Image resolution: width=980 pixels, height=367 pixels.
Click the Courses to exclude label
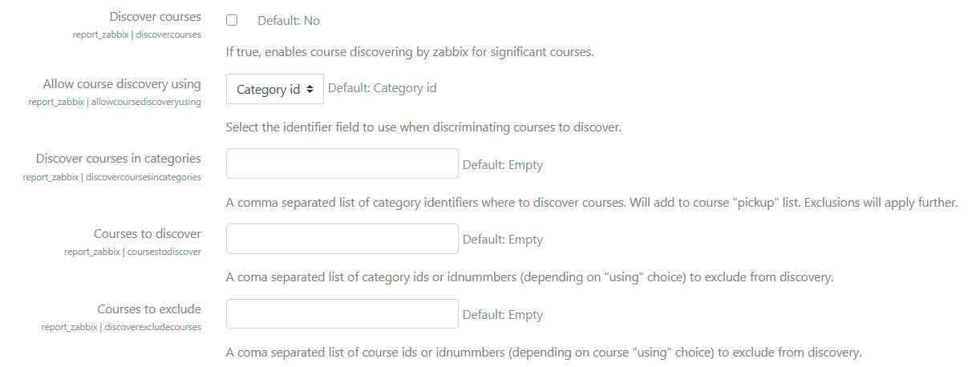click(x=149, y=309)
